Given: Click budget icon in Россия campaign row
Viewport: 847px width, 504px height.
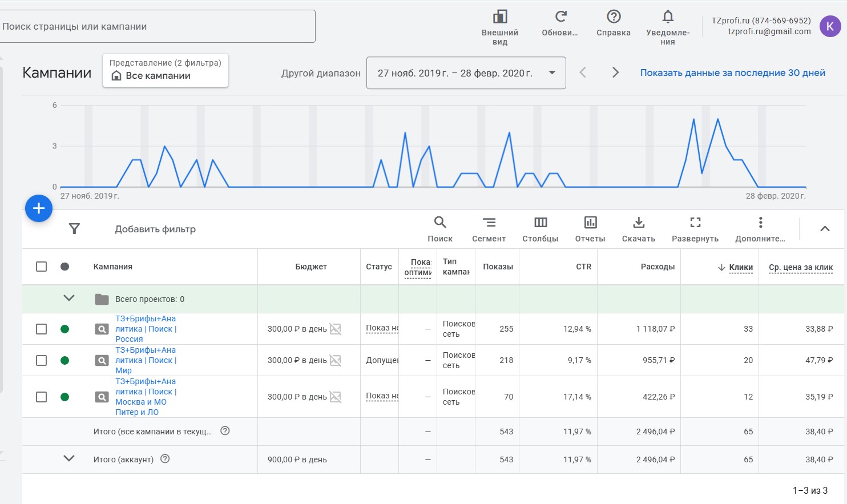Looking at the screenshot, I should point(336,329).
